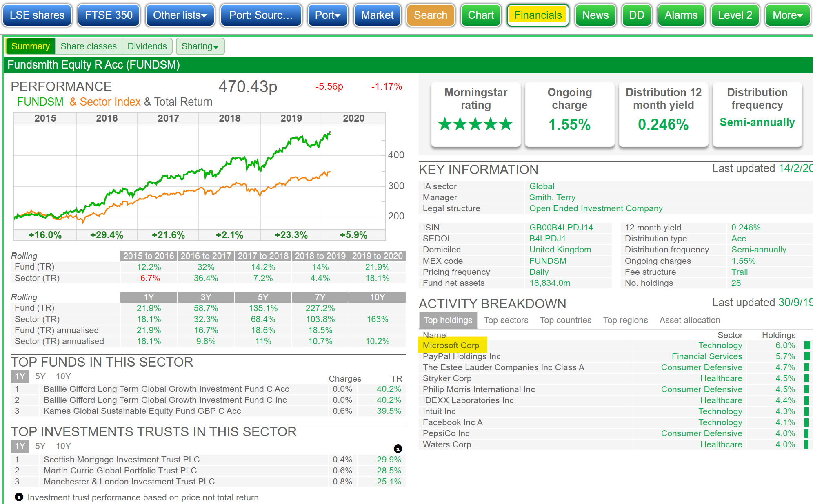Image resolution: width=813 pixels, height=504 pixels.
Task: Open Manchester & London Investment Trust PLC
Action: click(x=129, y=482)
